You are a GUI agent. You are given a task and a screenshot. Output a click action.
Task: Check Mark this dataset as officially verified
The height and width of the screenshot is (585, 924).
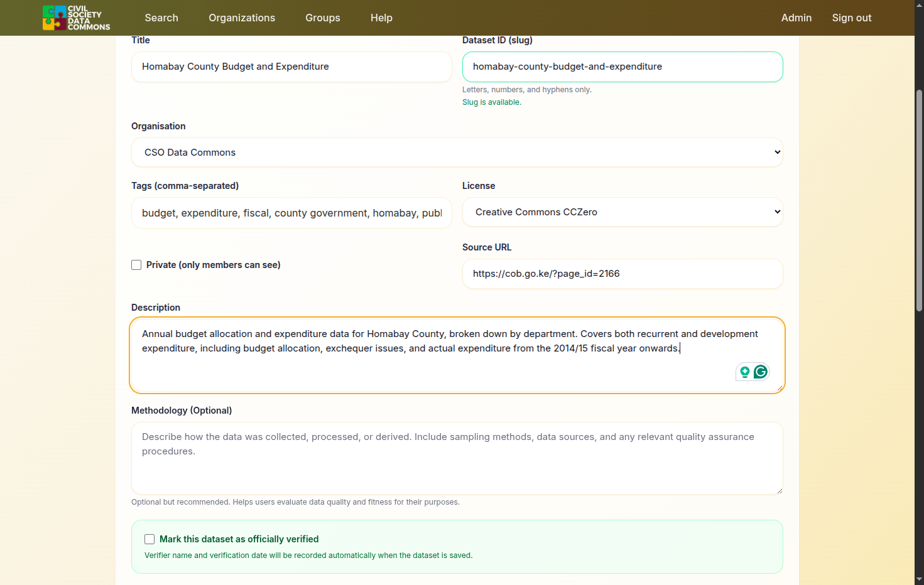(149, 539)
